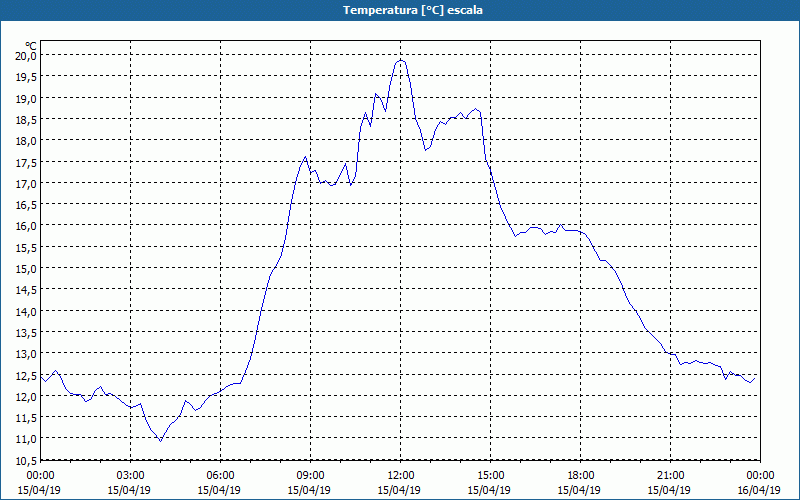Click the 06:00 time axis label

(220, 476)
